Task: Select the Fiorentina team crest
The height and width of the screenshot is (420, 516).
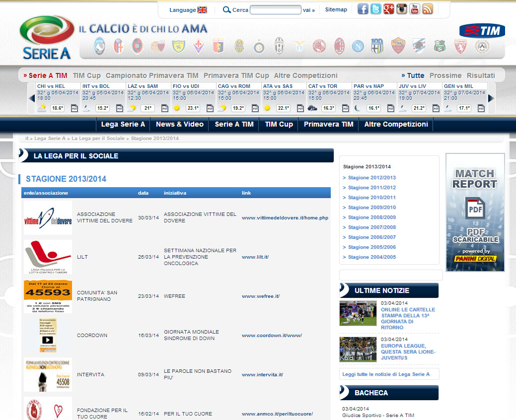Action: 198,46
